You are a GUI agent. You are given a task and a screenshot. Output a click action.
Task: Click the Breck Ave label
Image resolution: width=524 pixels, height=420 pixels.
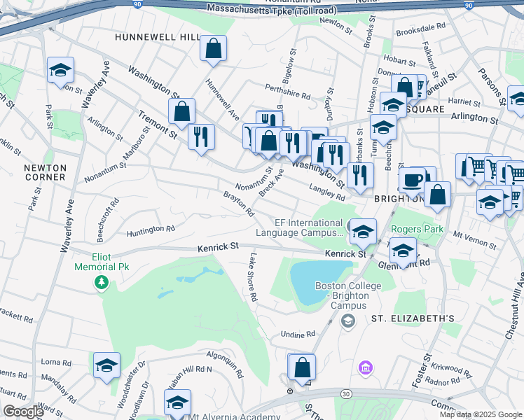[271, 183]
